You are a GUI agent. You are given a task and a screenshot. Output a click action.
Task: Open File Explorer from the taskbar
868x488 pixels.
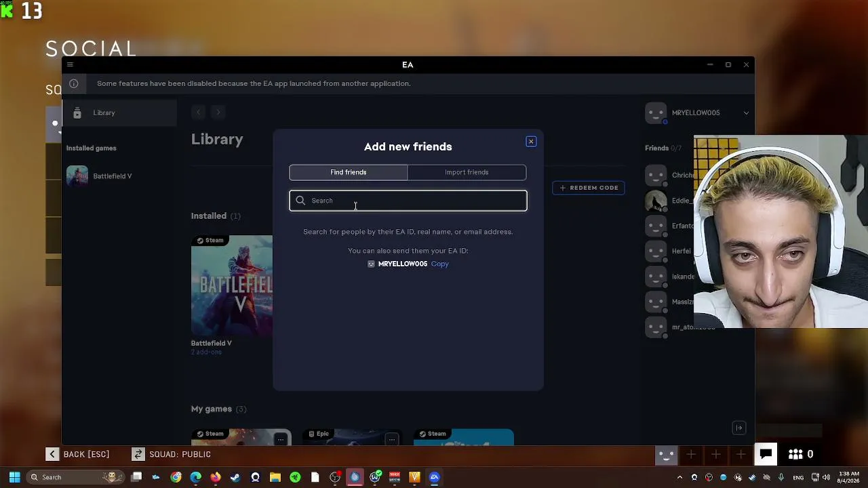tap(275, 477)
